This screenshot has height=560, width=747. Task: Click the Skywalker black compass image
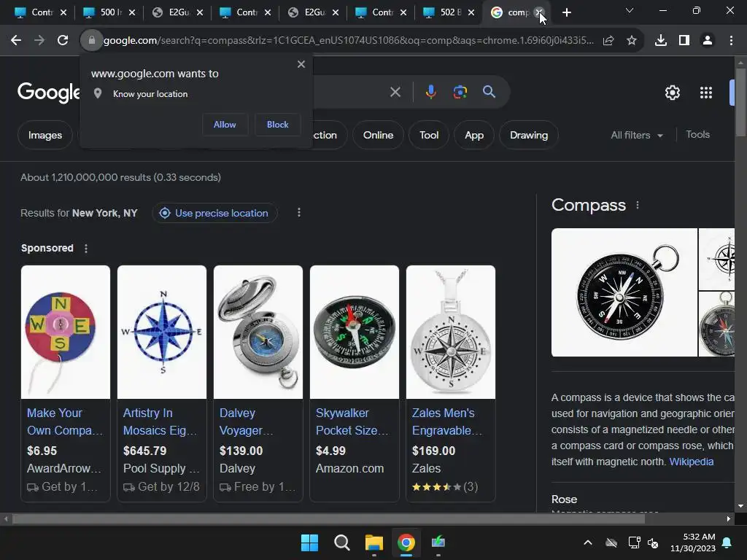[x=355, y=332]
